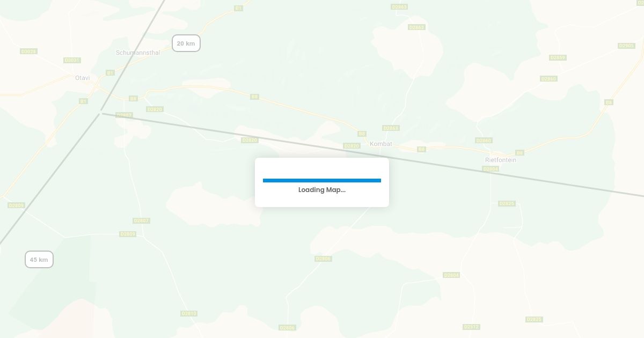Click the 20 km distance badge

pos(186,43)
